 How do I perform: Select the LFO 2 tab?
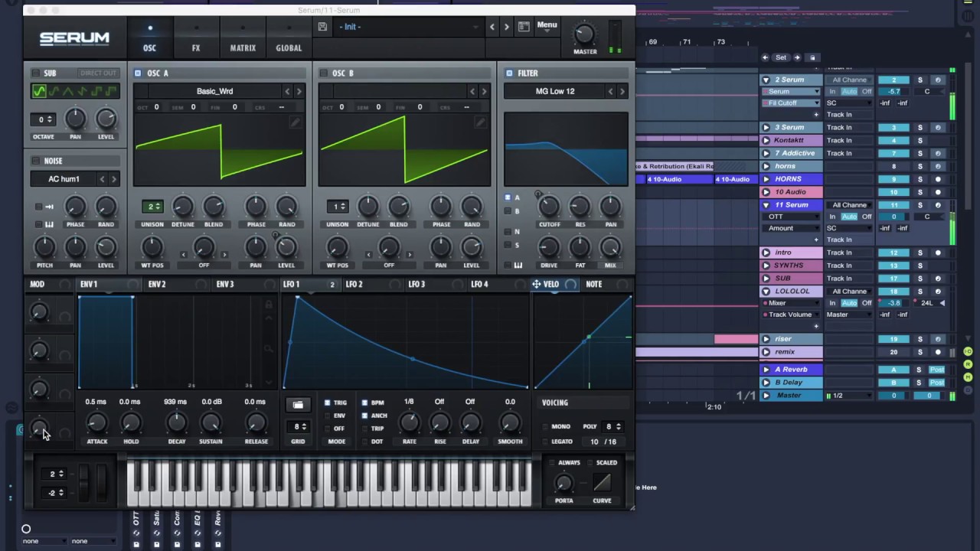click(x=354, y=284)
